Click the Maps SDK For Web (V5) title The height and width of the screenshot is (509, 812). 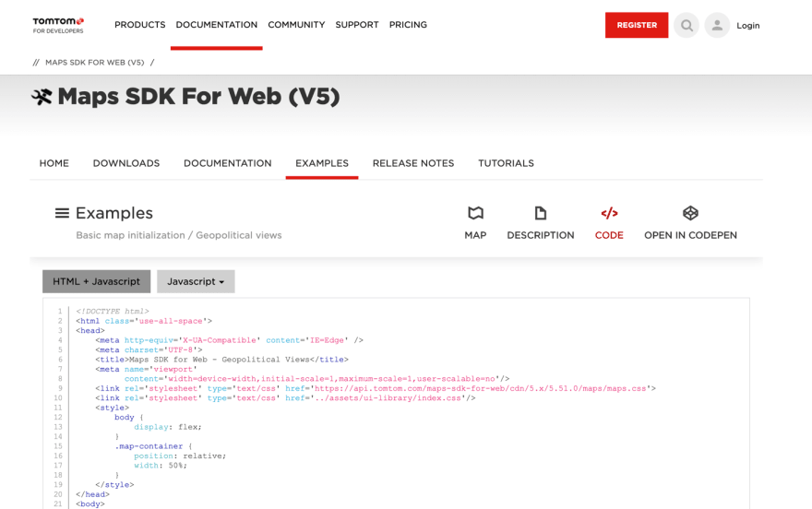tap(198, 97)
